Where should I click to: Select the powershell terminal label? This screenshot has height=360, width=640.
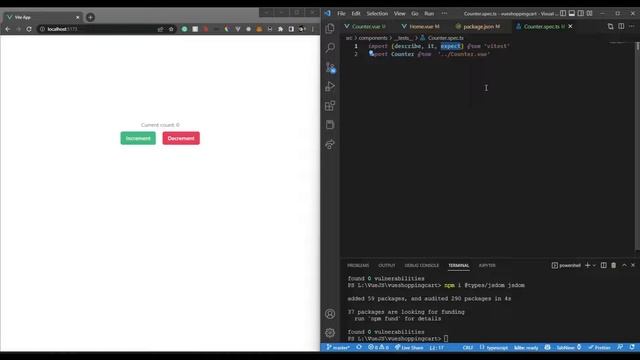click(x=566, y=265)
